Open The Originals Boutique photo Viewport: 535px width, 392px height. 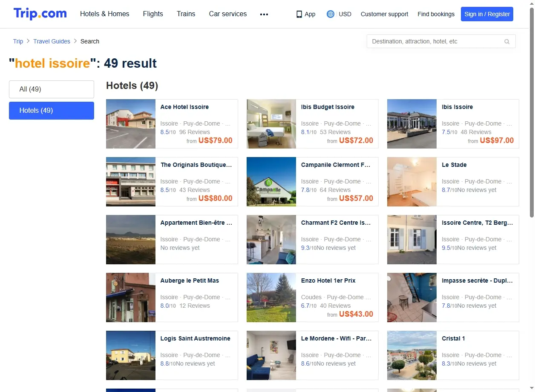pyautogui.click(x=131, y=182)
